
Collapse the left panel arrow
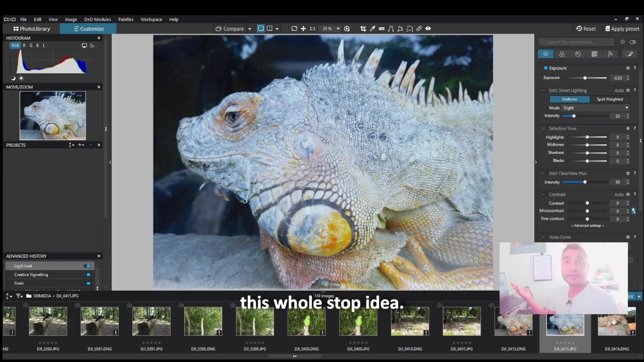110,162
